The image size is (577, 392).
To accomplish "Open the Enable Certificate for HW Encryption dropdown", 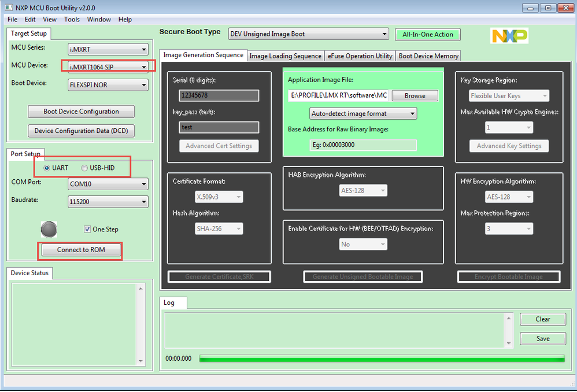I will point(363,244).
